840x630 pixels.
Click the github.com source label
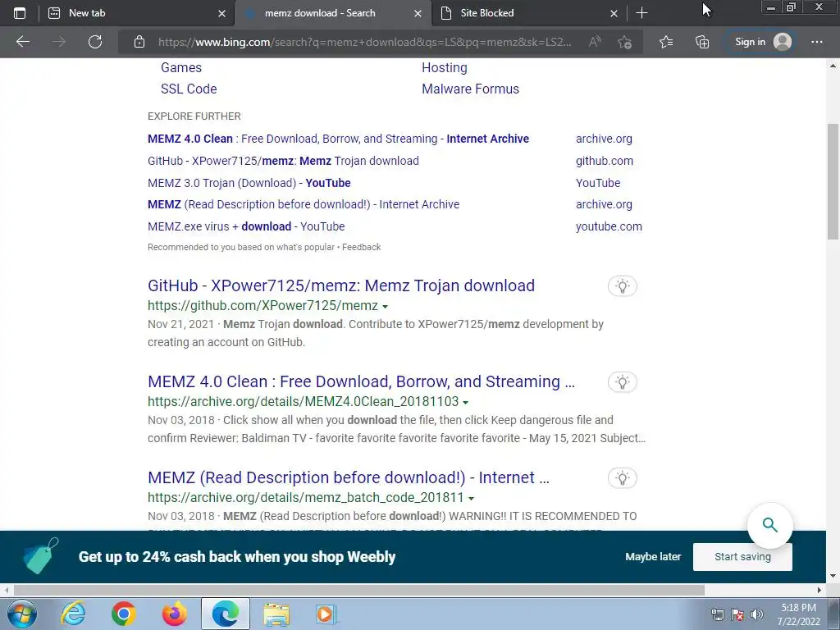(605, 161)
